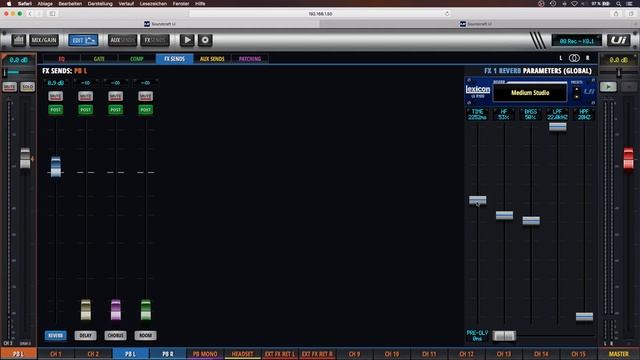The image size is (640, 360).
Task: Toggle POST on the Delay send
Action: 85,109
